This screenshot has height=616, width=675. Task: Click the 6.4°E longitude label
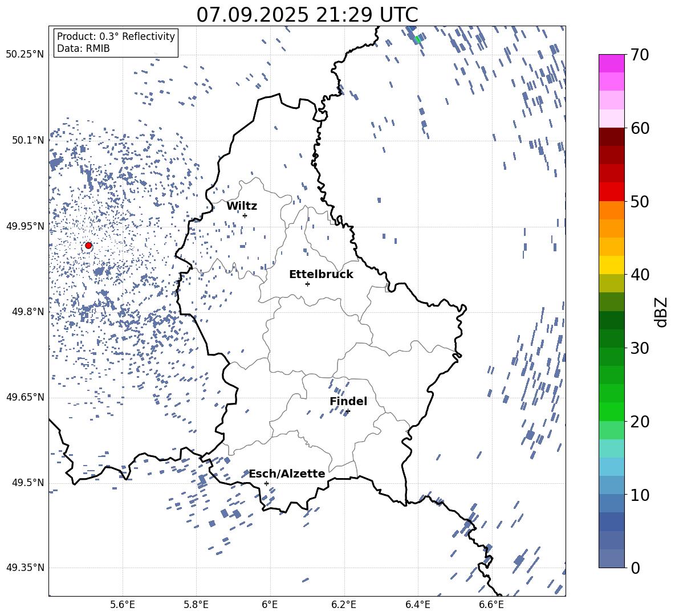click(x=417, y=605)
